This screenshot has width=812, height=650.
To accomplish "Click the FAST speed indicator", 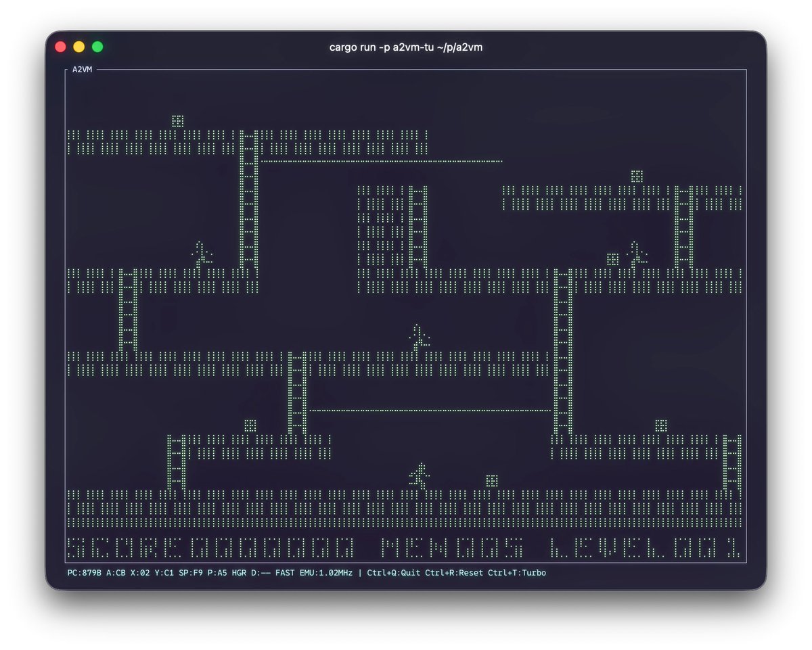I will (285, 573).
